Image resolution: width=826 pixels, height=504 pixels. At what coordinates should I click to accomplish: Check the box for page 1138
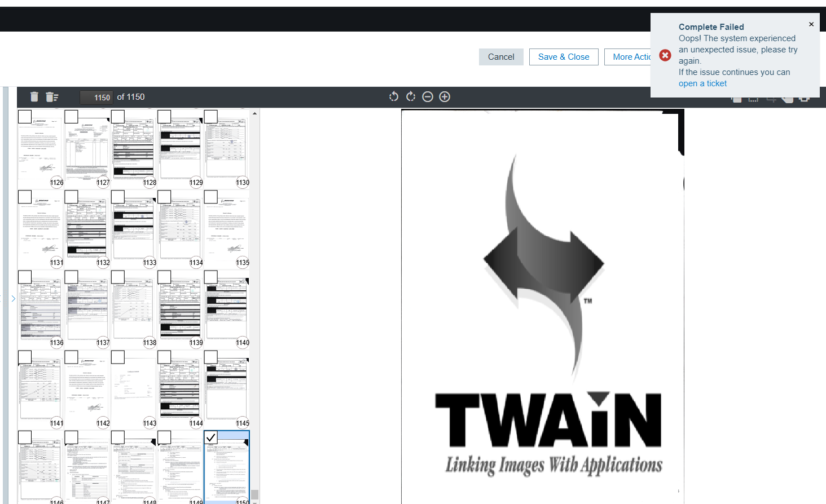pos(118,277)
